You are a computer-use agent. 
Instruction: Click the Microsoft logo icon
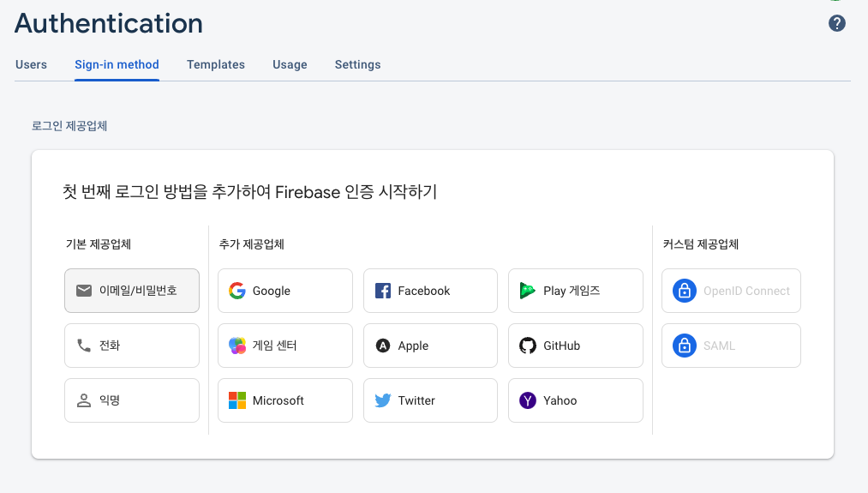pos(237,400)
